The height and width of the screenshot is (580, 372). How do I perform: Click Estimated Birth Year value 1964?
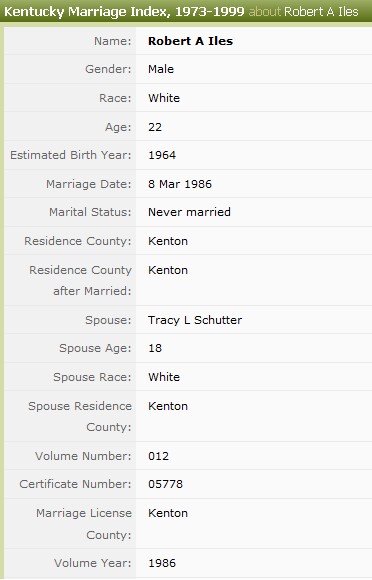click(x=162, y=155)
